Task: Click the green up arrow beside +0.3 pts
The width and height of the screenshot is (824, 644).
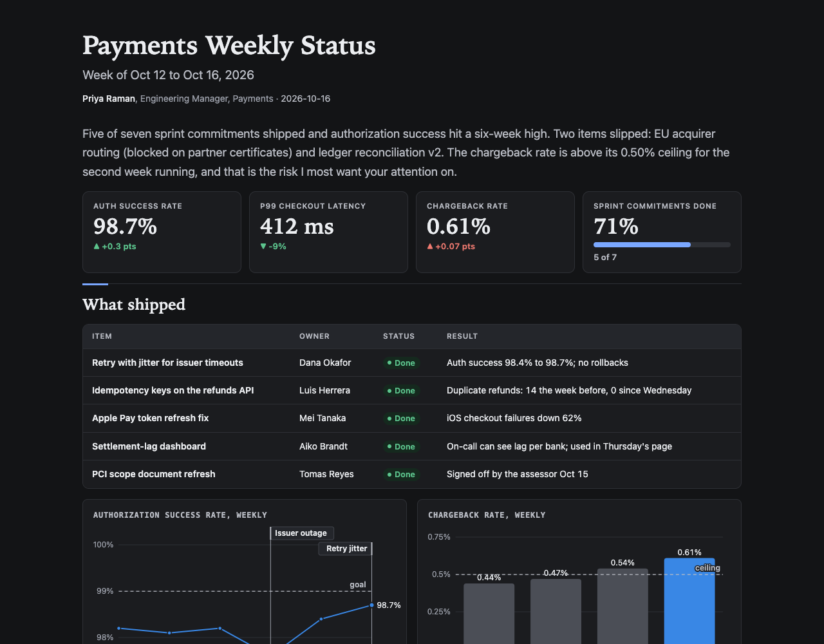Action: (x=97, y=246)
